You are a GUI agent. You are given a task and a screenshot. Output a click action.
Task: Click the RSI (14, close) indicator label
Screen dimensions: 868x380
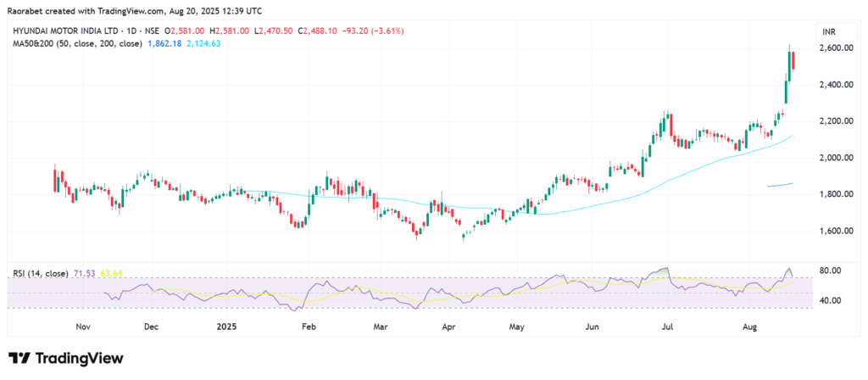click(41, 274)
